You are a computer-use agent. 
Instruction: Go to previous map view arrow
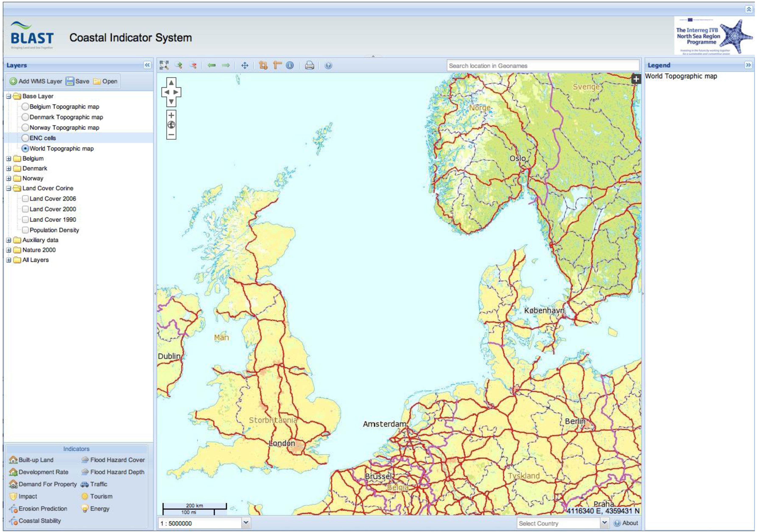click(211, 65)
